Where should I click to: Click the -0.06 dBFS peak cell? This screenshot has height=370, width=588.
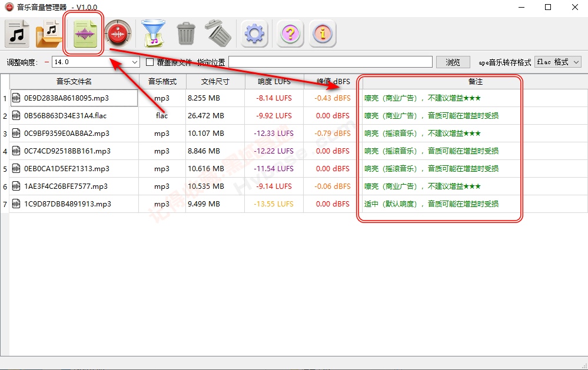(x=333, y=186)
